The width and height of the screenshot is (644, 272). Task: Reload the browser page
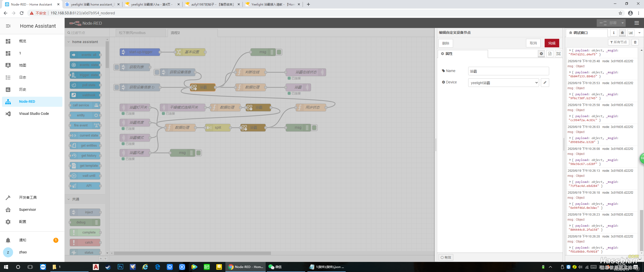click(22, 13)
